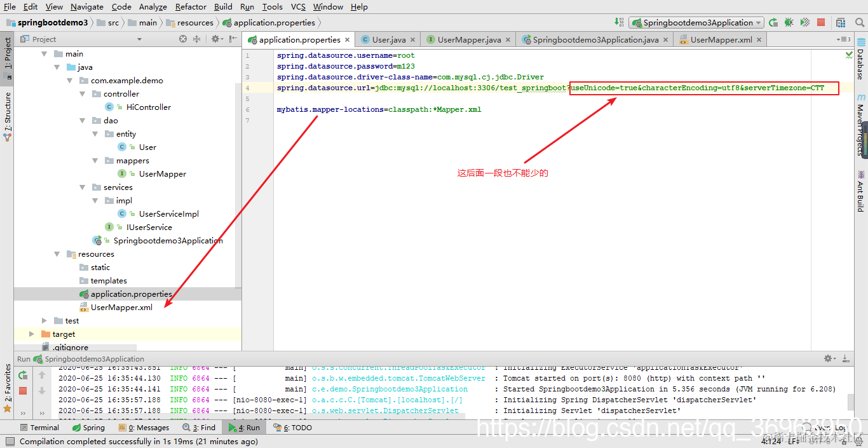The height and width of the screenshot is (448, 868).
Task: Place cursor on the mybatis.mapper-locations line
Action: [x=379, y=109]
